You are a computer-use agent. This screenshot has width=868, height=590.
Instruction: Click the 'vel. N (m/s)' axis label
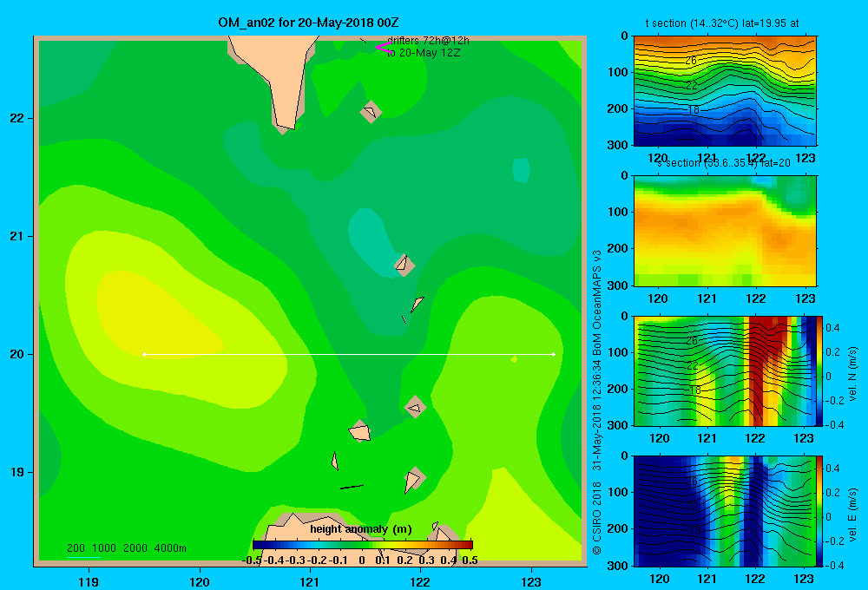tap(853, 374)
